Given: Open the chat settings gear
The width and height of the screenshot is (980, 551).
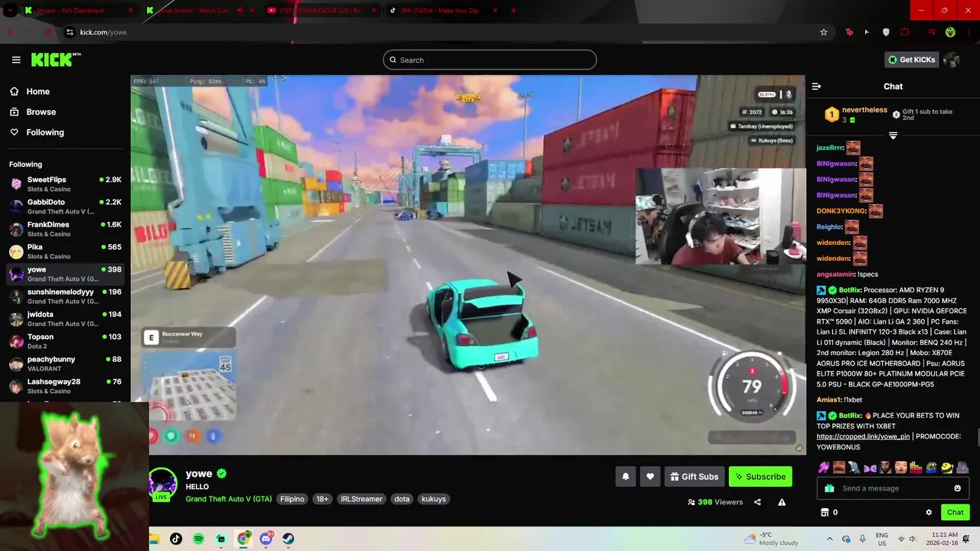Looking at the screenshot, I should point(929,512).
